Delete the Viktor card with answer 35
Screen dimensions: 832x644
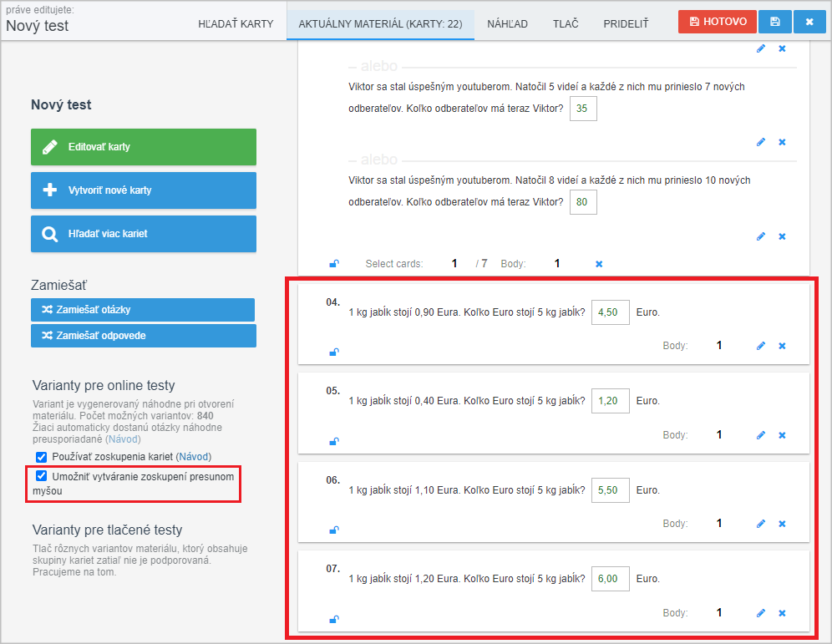(x=782, y=142)
